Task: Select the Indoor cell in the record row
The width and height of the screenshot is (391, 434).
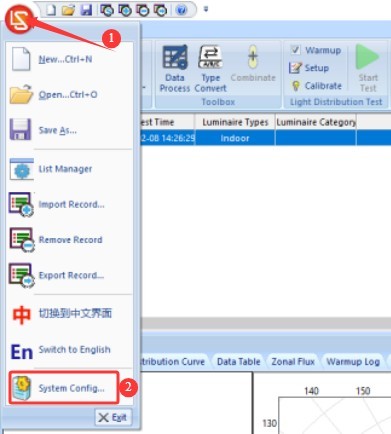Action: [235, 138]
